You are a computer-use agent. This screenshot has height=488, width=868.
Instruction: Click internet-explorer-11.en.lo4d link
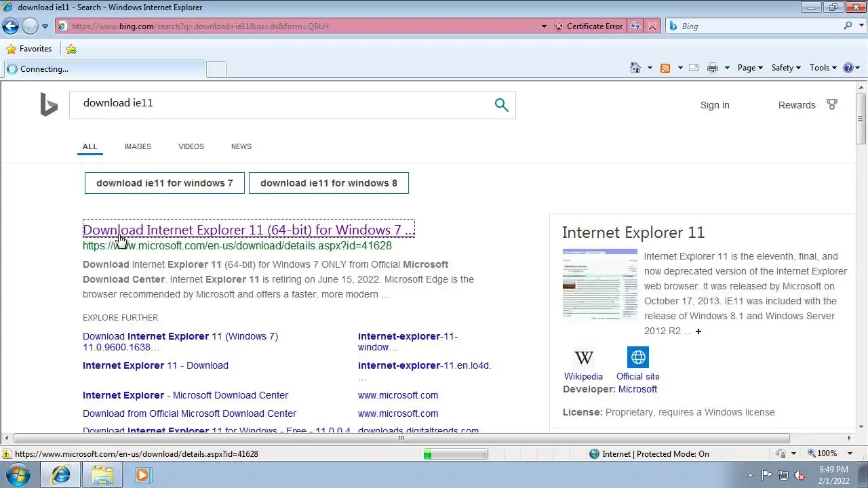[x=425, y=365]
